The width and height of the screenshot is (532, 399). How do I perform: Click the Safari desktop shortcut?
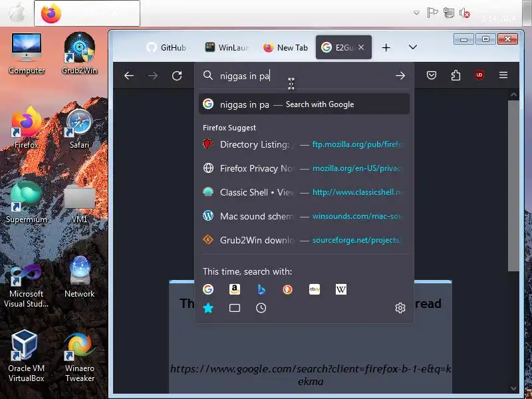pos(79,128)
